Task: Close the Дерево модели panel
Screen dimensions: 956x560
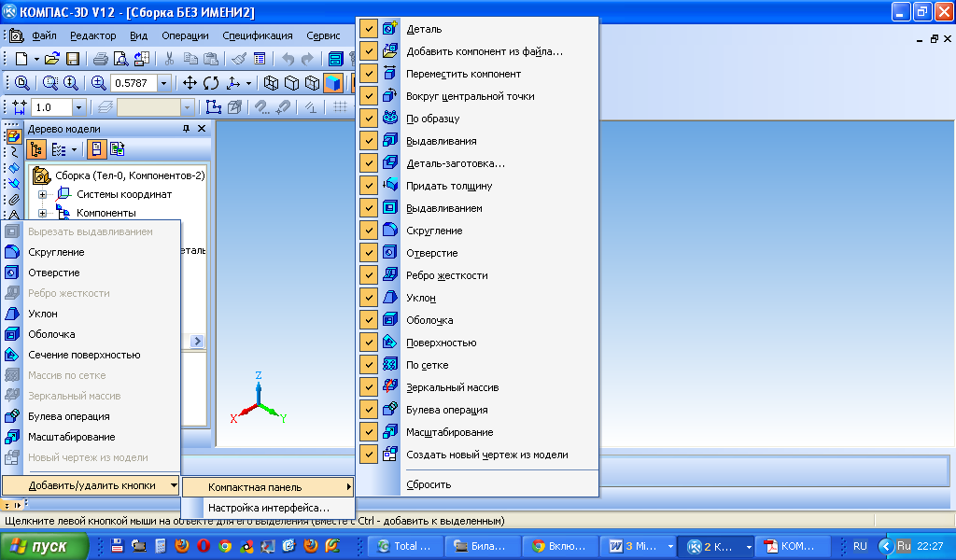Action: (x=202, y=129)
